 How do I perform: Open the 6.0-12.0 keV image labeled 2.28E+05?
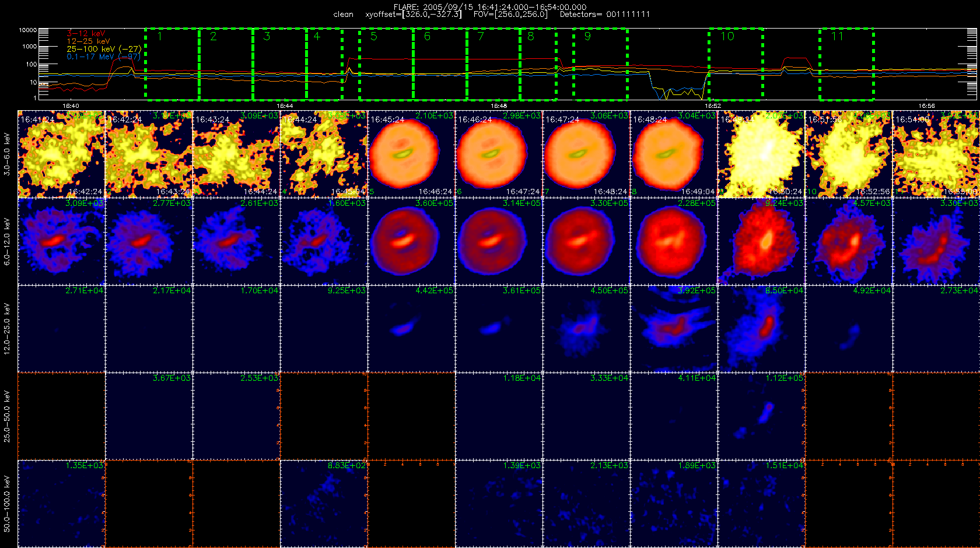pyautogui.click(x=674, y=241)
